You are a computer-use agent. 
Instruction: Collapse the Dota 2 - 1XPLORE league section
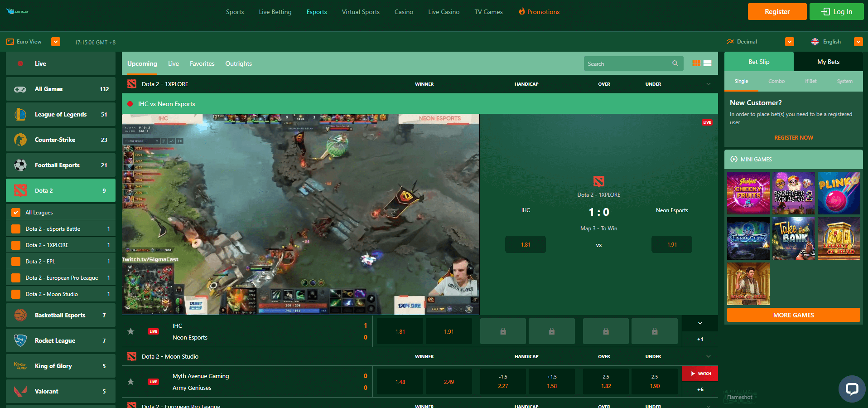tap(709, 84)
